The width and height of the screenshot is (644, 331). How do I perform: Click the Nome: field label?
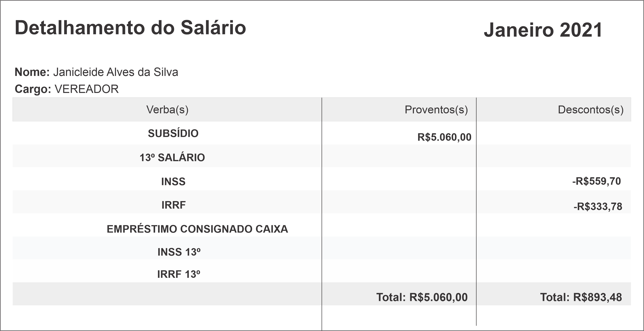[x=32, y=72]
